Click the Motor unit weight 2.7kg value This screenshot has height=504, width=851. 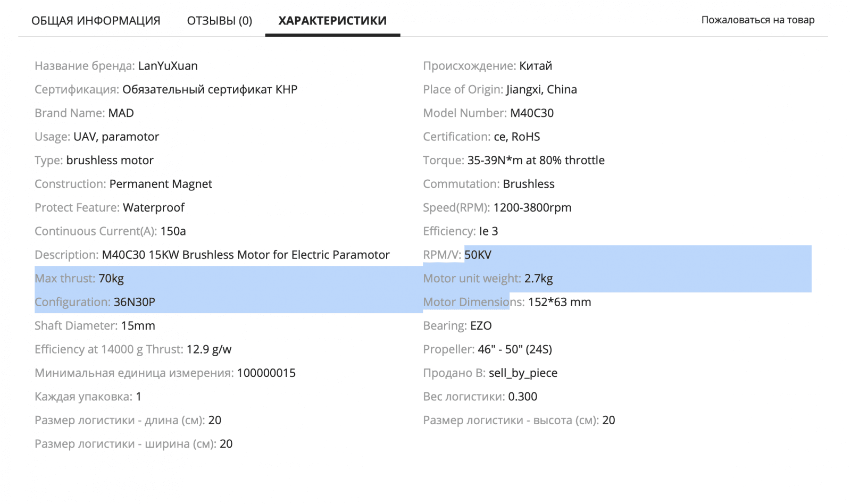[538, 279]
